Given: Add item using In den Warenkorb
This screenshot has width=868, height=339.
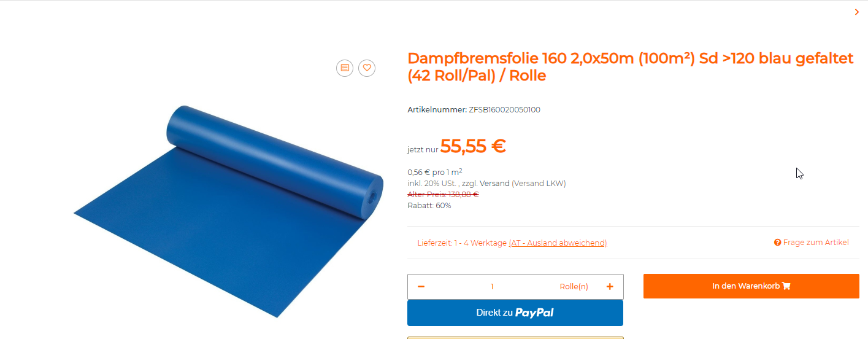Looking at the screenshot, I should pos(751,286).
